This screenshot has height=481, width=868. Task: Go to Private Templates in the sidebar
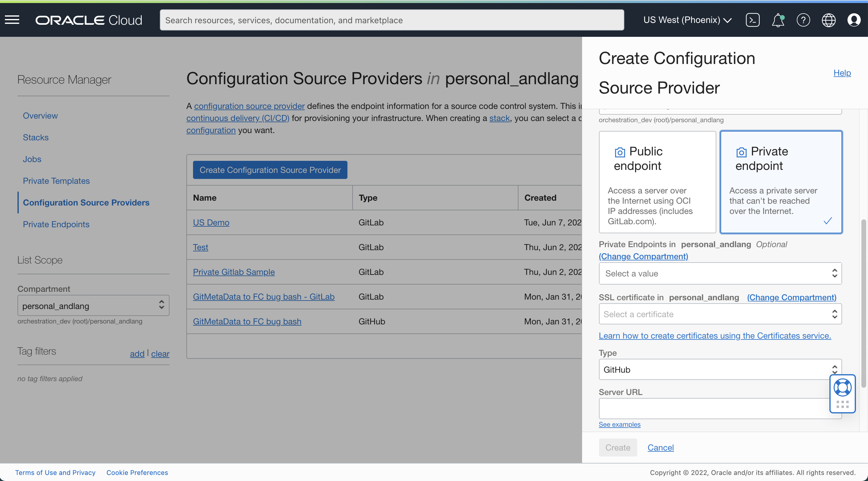pos(56,181)
